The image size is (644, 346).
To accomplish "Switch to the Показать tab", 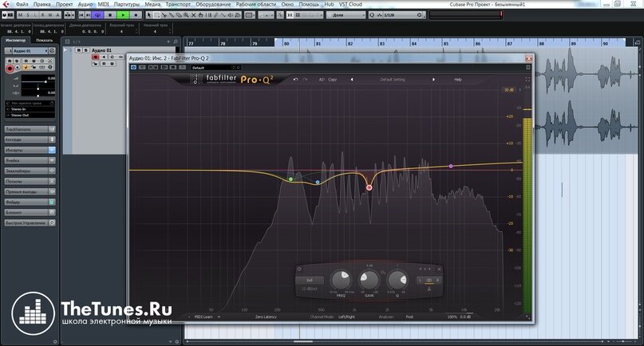I will [45, 40].
